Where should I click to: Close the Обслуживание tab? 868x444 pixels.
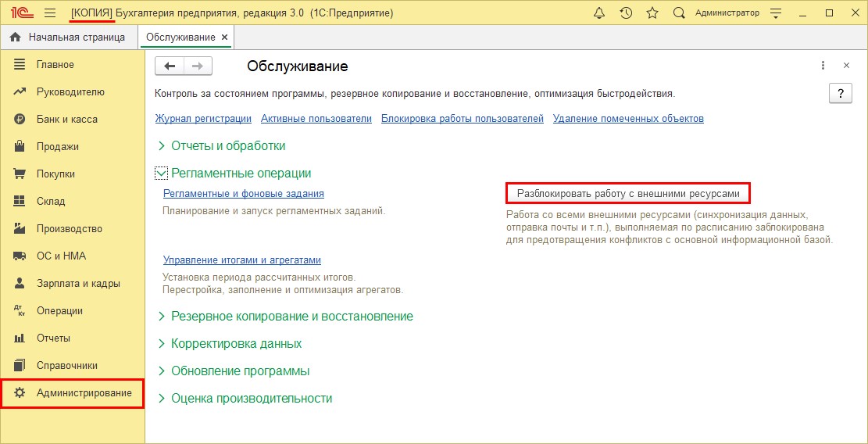coord(225,37)
